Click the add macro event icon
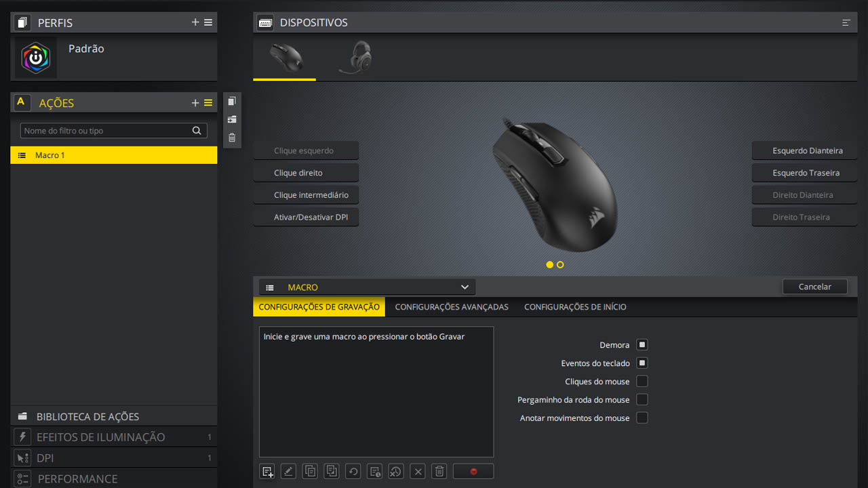Viewport: 868px width, 488px height. (x=267, y=472)
